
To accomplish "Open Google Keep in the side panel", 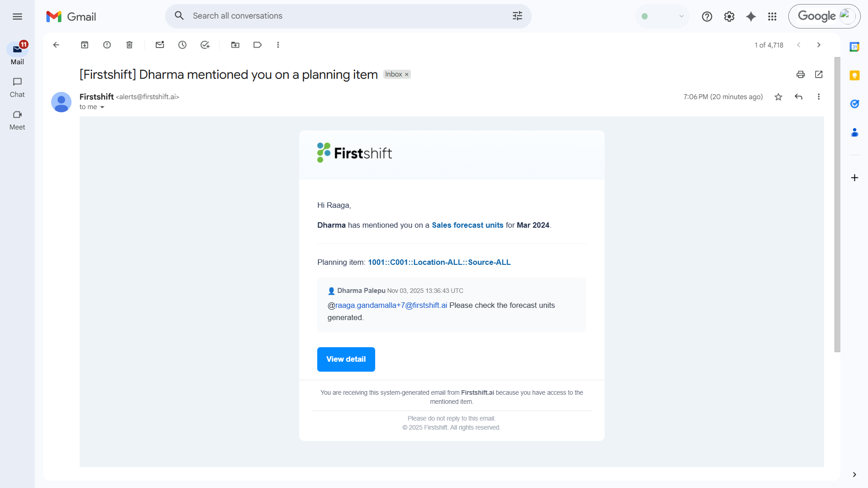I will (854, 75).
